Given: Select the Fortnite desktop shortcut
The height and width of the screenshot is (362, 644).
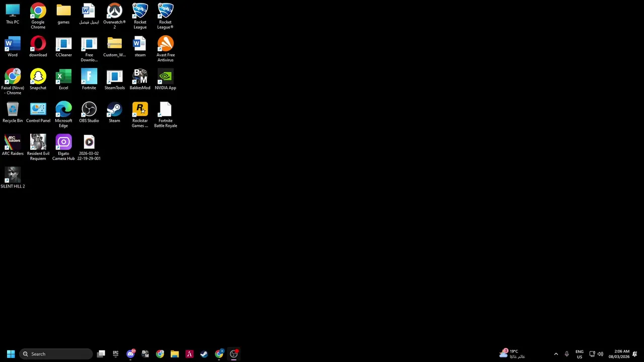Looking at the screenshot, I should coord(89,79).
